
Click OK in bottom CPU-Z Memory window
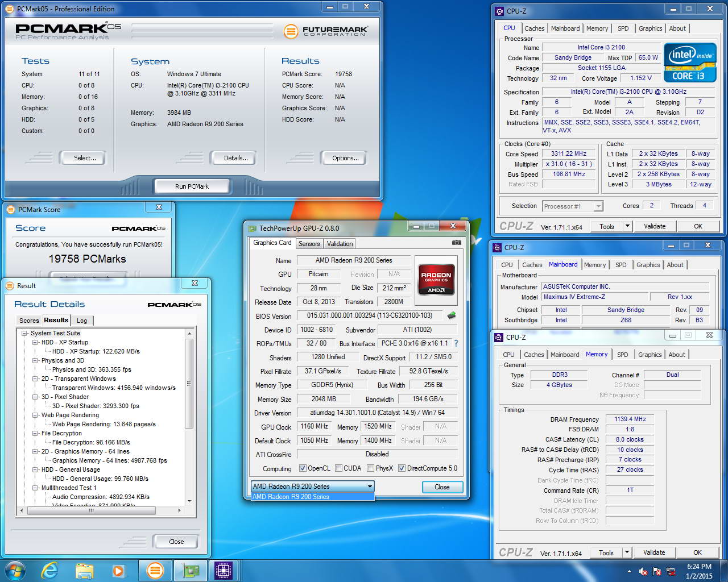697,552
